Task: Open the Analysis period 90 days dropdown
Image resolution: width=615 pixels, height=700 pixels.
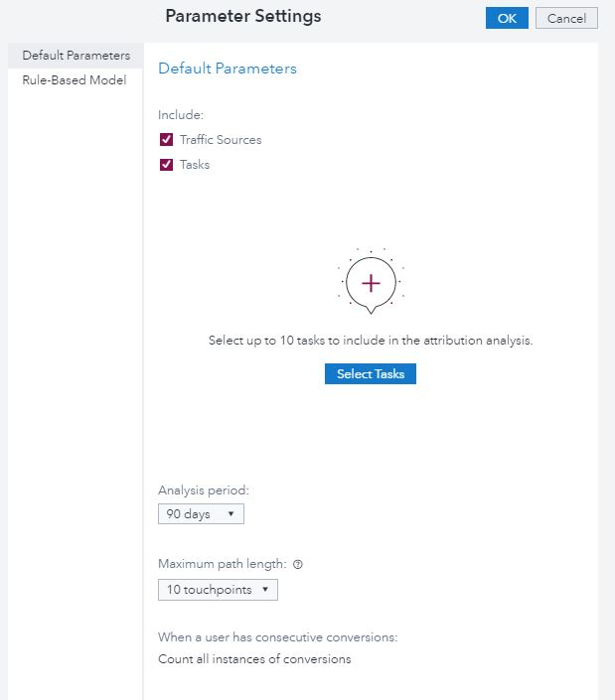Action: (x=201, y=514)
